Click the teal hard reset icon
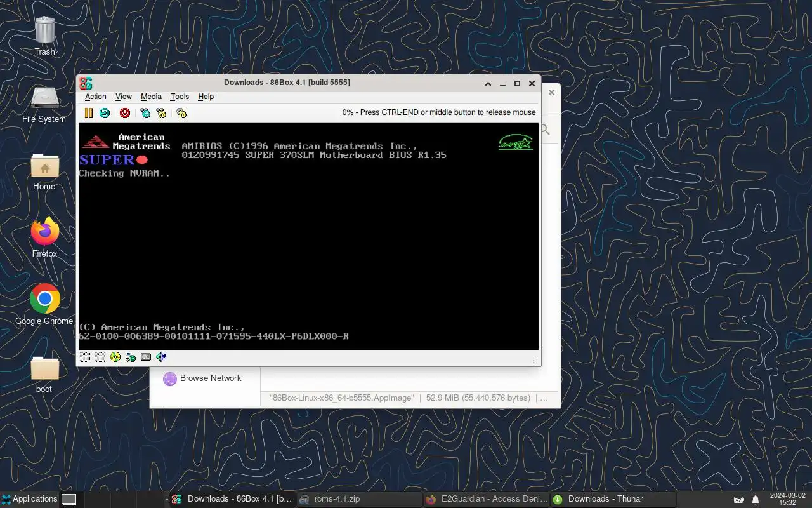Screen dimensions: 812x508 click(105, 113)
